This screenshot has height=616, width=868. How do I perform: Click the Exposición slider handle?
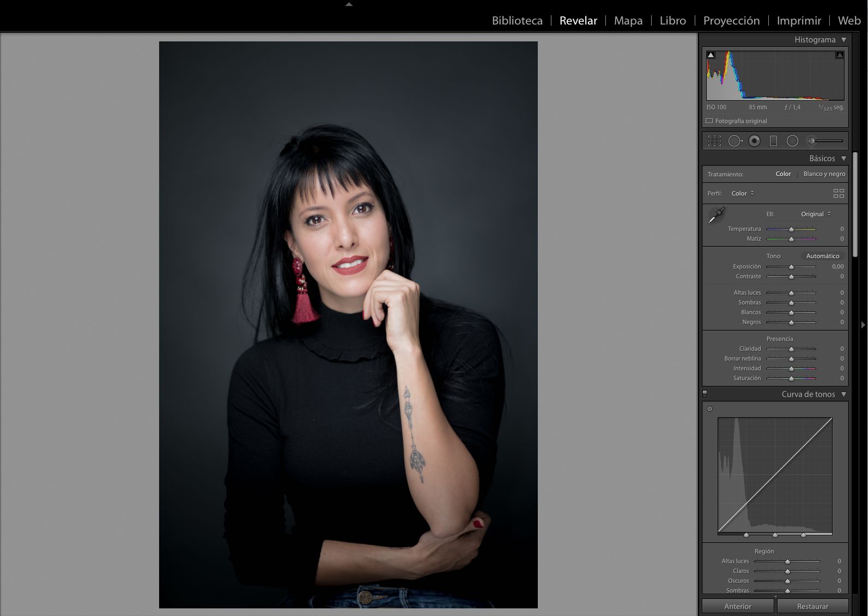click(x=791, y=267)
